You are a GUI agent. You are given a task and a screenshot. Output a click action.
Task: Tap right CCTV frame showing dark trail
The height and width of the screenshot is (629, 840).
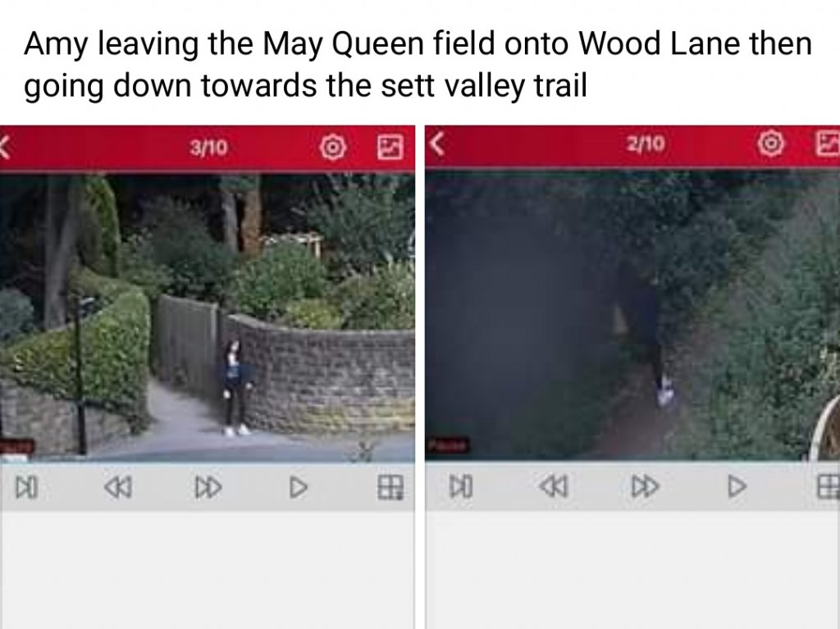click(x=632, y=315)
